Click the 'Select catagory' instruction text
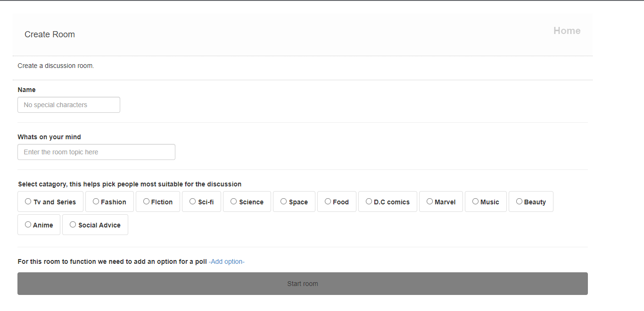644x311 pixels. pyautogui.click(x=130, y=184)
